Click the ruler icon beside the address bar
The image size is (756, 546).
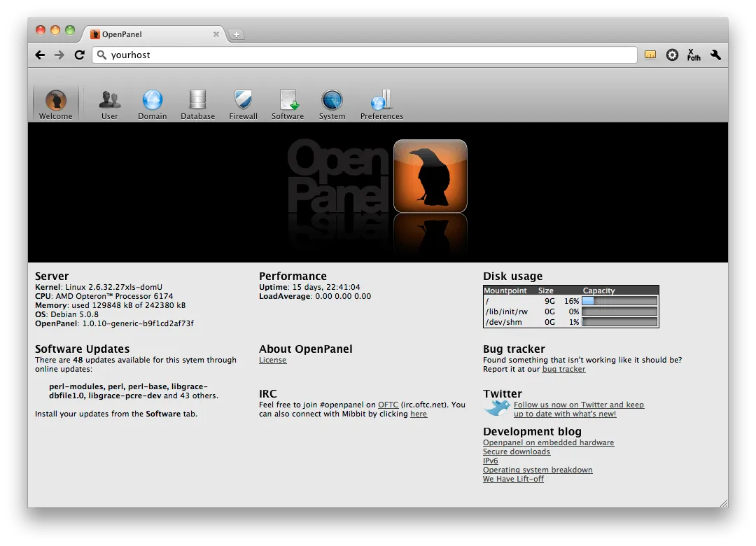650,55
